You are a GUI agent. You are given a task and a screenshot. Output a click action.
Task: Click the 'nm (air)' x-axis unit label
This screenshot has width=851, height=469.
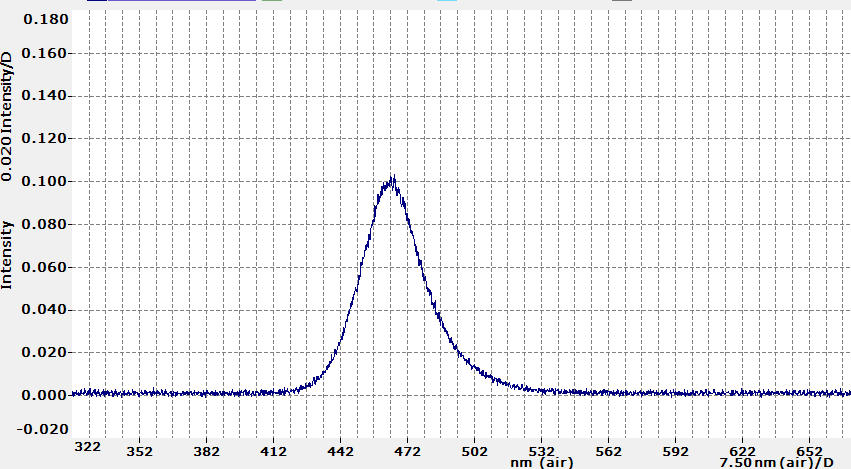point(542,462)
